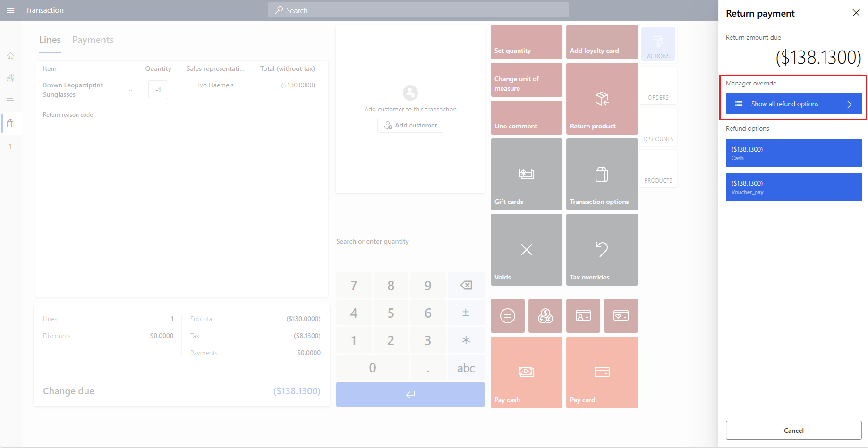Select the Cash refund option
Image resolution: width=868 pixels, height=448 pixels.
coord(793,153)
